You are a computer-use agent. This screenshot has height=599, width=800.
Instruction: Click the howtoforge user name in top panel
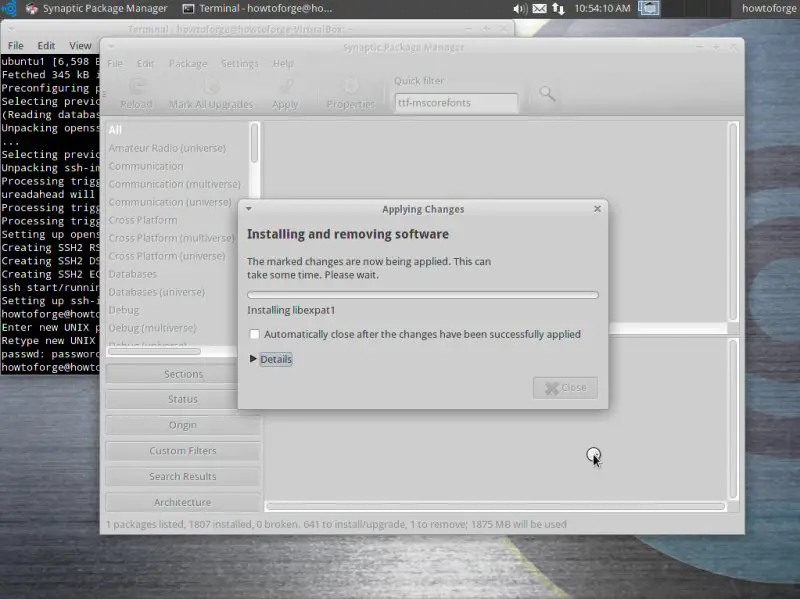pyautogui.click(x=769, y=8)
